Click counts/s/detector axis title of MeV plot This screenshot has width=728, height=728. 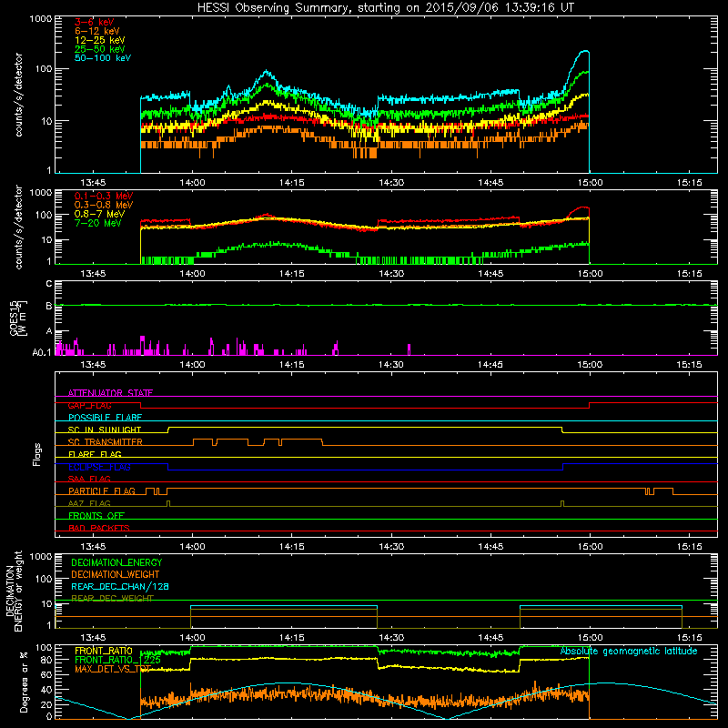18,227
